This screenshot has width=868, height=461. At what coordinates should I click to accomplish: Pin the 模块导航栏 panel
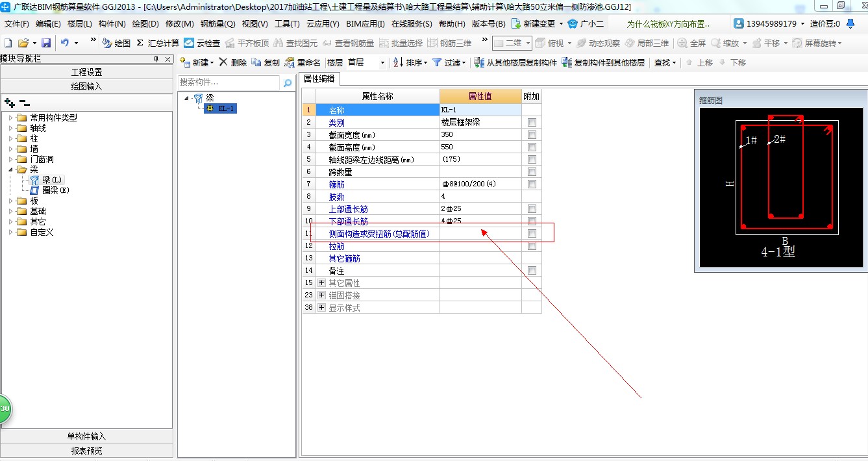tap(156, 59)
